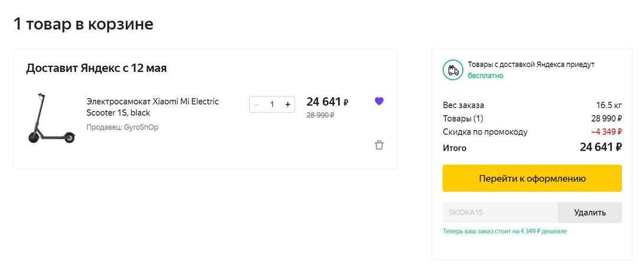Click the SKIDKA15 promo code field
This screenshot has height=267, width=644.
(500, 213)
